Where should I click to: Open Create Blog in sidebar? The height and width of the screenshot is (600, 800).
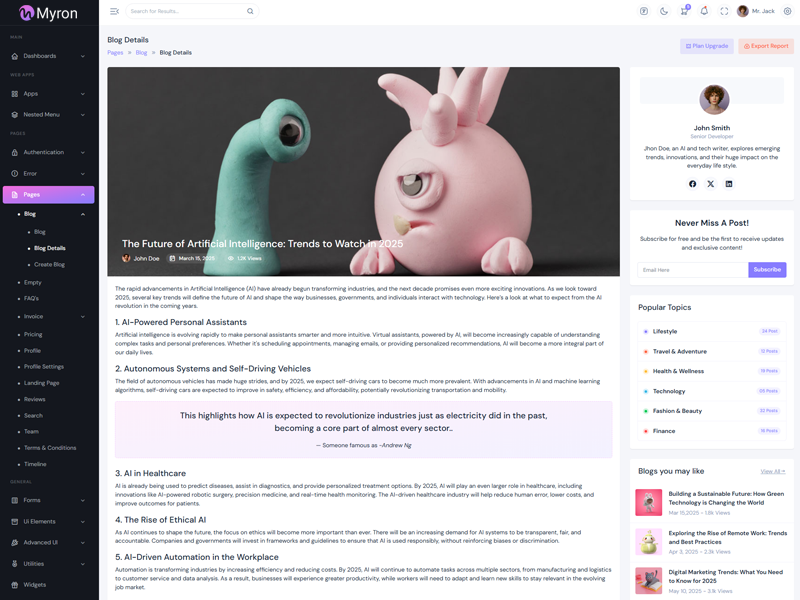coord(49,264)
